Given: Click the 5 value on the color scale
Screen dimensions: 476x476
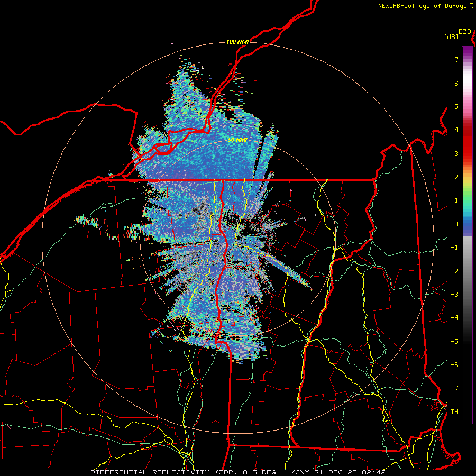Looking at the screenshot, I should click(x=456, y=106).
